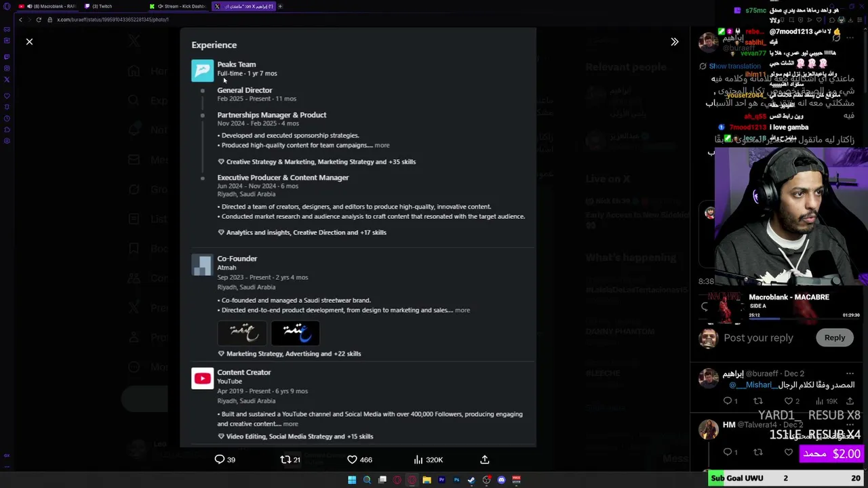
Task: Open the first Atmah brand media thumbnail
Action: 242,332
